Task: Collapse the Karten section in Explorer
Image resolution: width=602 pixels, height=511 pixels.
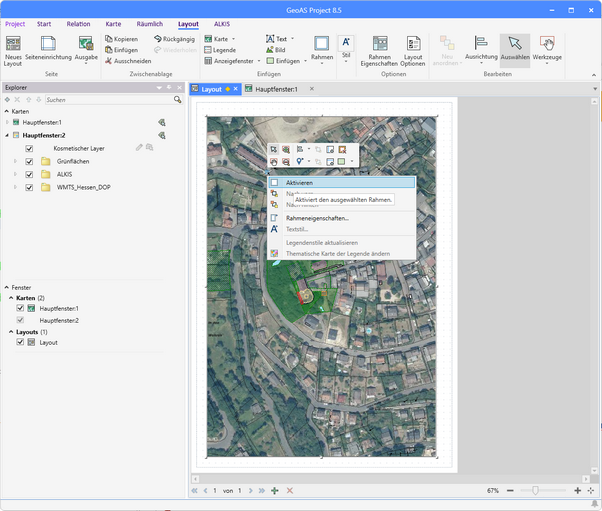Action: point(7,111)
